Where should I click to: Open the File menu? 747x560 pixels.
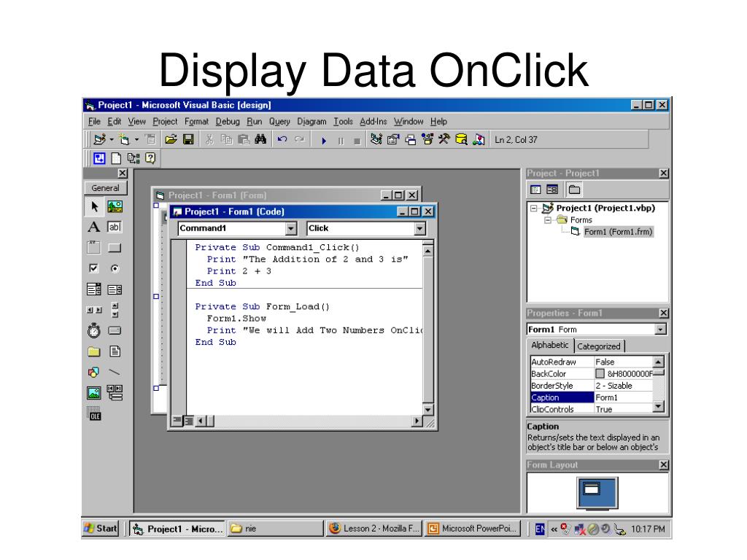[94, 122]
